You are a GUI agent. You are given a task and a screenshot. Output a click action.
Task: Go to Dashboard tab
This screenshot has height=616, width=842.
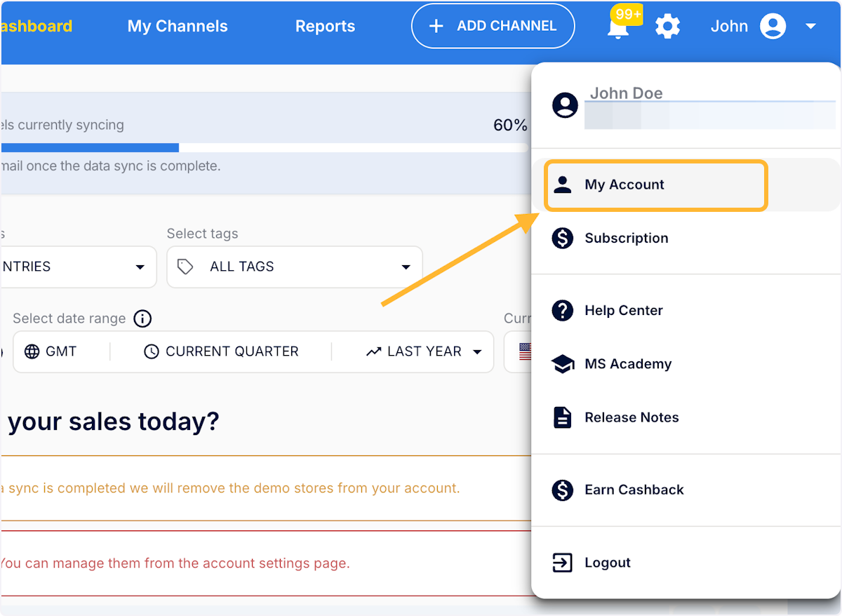coord(36,27)
